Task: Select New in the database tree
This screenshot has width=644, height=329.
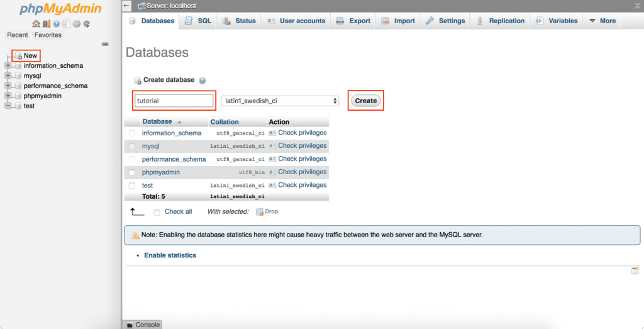Action: tap(30, 55)
